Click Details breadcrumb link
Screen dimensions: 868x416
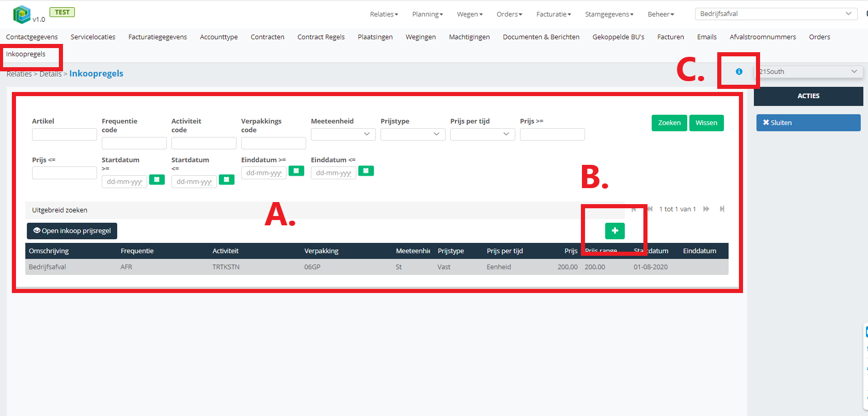tap(51, 74)
